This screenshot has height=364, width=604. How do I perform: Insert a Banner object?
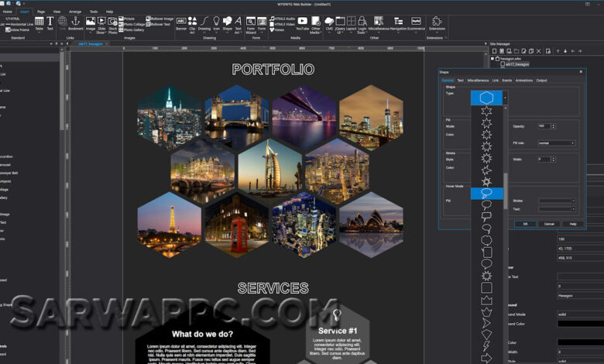pyautogui.click(x=181, y=23)
